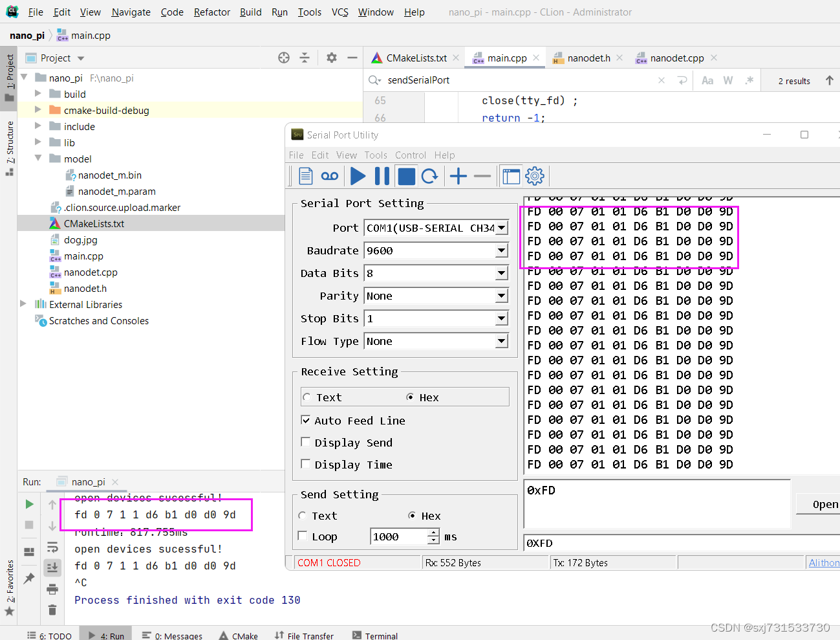This screenshot has width=840, height=640.
Task: Click the blue Stop square icon
Action: 406,176
